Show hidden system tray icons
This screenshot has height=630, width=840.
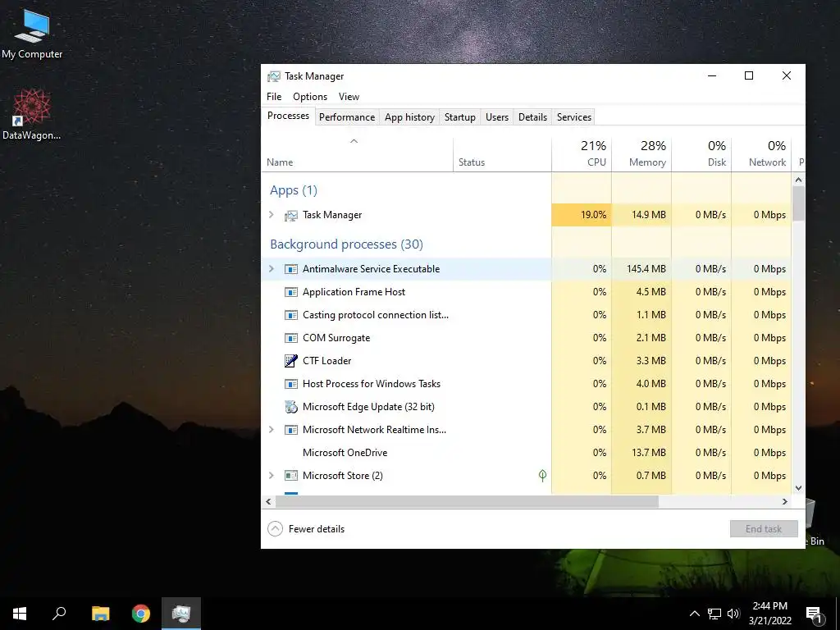[x=694, y=614]
